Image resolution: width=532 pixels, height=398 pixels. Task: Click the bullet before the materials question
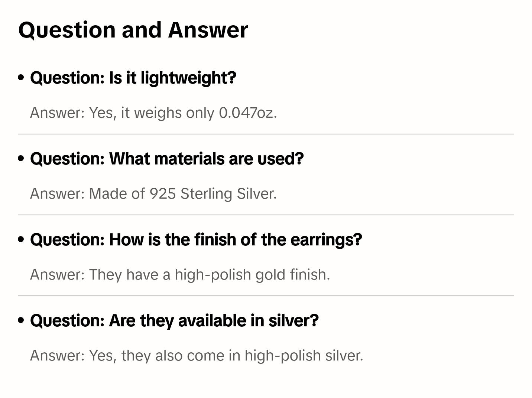click(21, 159)
